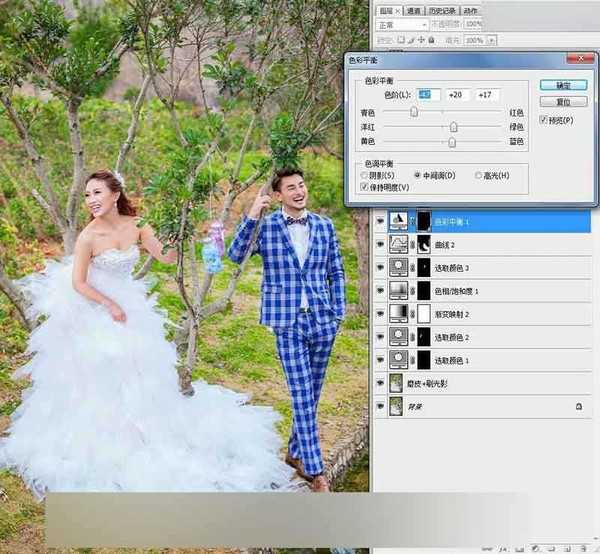Image resolution: width=600 pixels, height=554 pixels.
Task: Switch to the Channels tab
Action: pos(414,11)
